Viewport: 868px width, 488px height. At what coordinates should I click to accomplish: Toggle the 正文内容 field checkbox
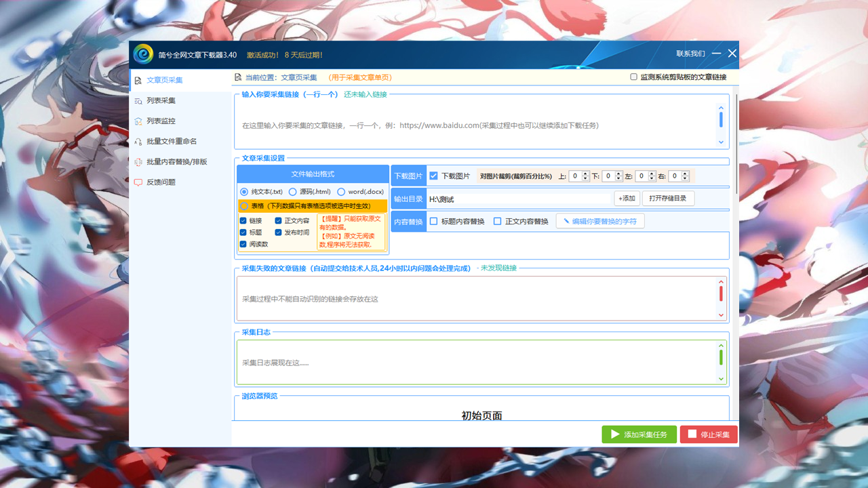[x=278, y=221]
